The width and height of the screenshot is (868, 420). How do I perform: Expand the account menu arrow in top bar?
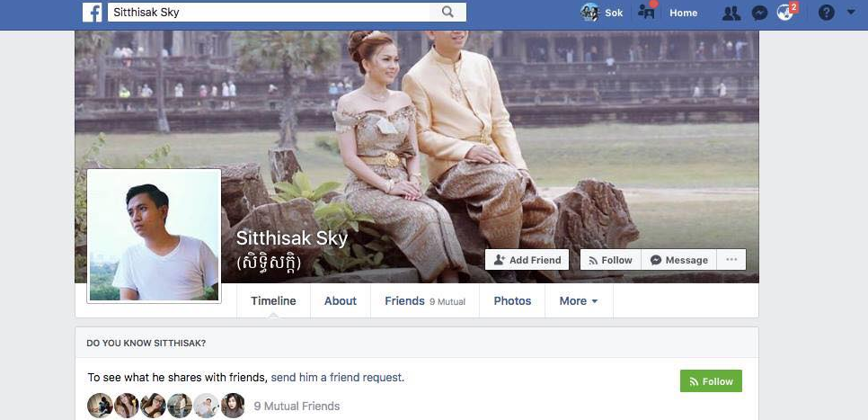(852, 12)
